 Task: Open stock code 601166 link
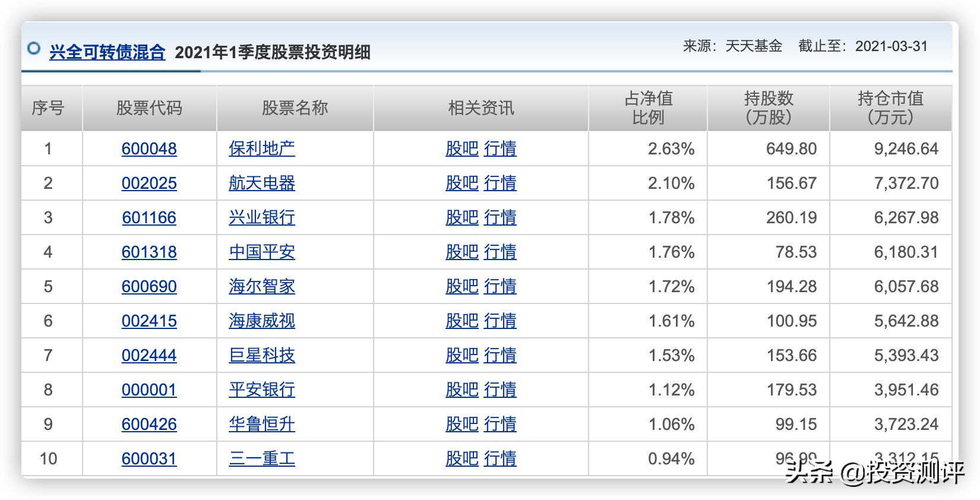149,217
